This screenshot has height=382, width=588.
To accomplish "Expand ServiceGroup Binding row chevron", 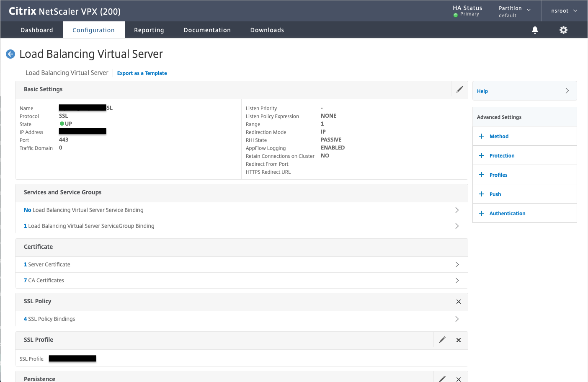I will click(457, 226).
